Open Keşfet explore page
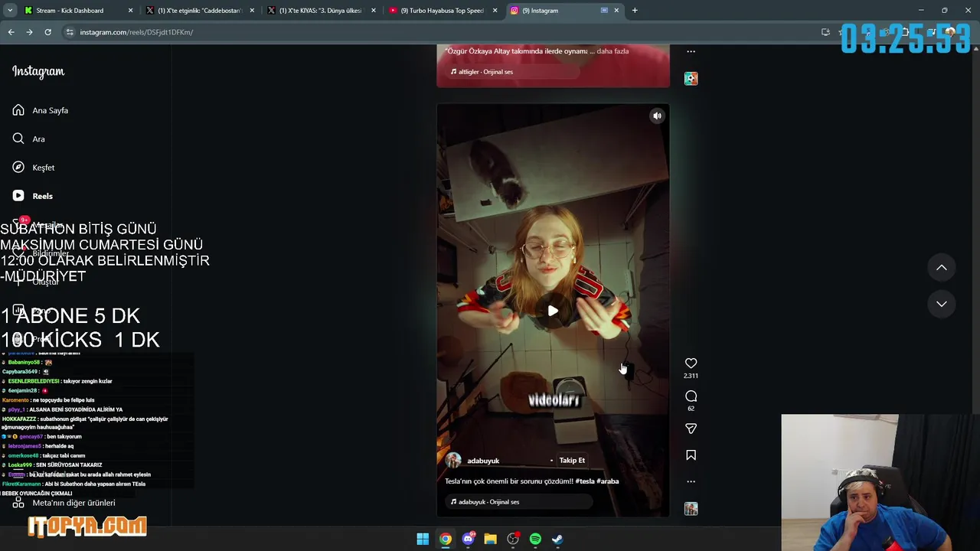 coord(34,168)
